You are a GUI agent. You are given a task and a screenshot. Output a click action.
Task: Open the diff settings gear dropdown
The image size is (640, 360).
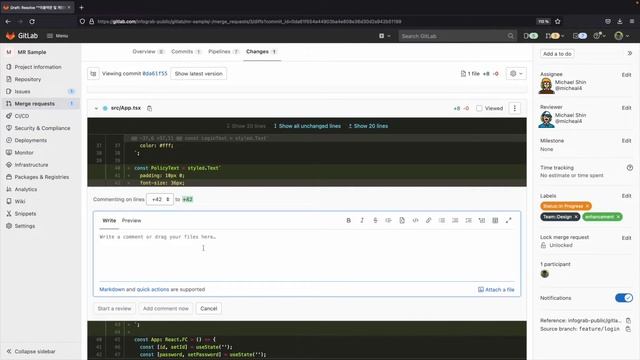pyautogui.click(x=516, y=73)
